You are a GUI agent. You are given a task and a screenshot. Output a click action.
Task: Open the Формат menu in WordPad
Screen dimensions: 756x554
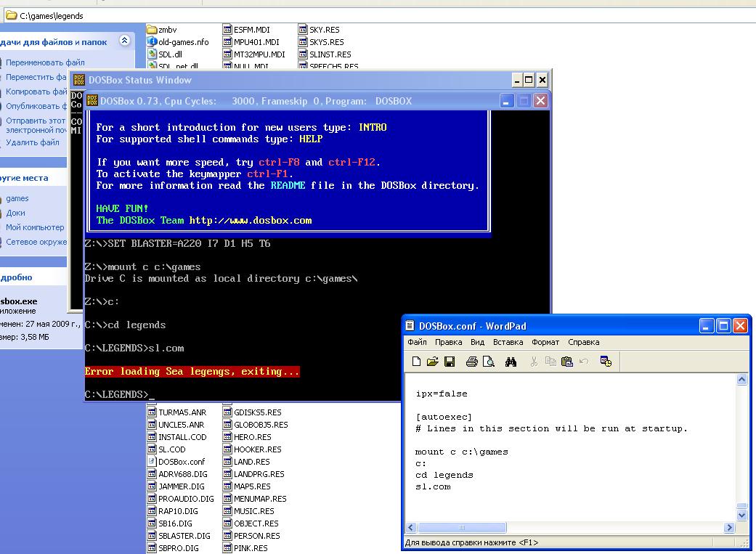[x=545, y=342]
